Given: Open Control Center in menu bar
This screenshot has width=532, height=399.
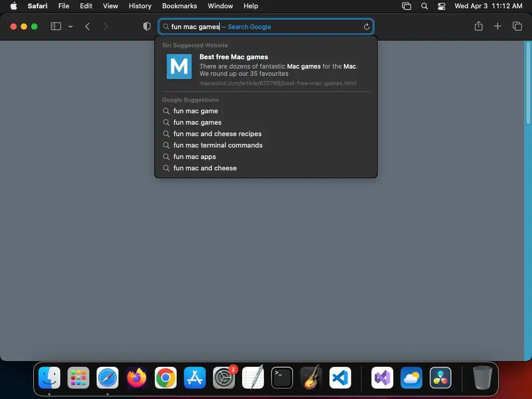Looking at the screenshot, I should click(442, 6).
